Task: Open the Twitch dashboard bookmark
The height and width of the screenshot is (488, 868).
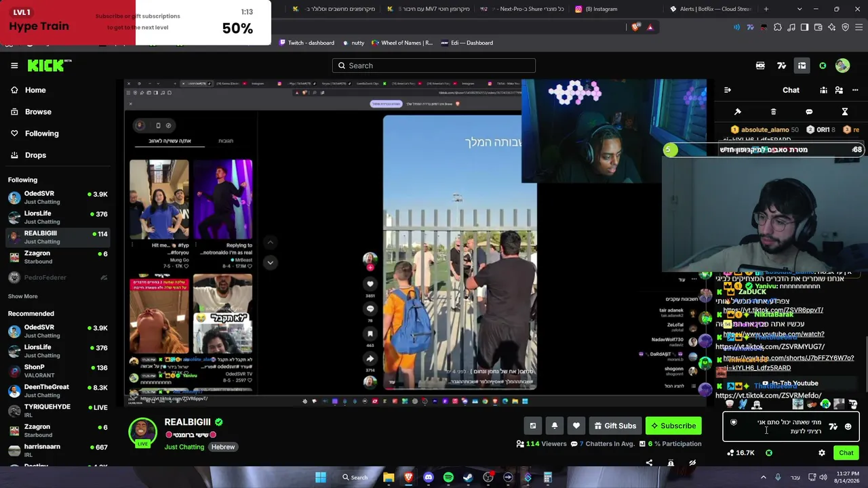Action: tap(307, 43)
